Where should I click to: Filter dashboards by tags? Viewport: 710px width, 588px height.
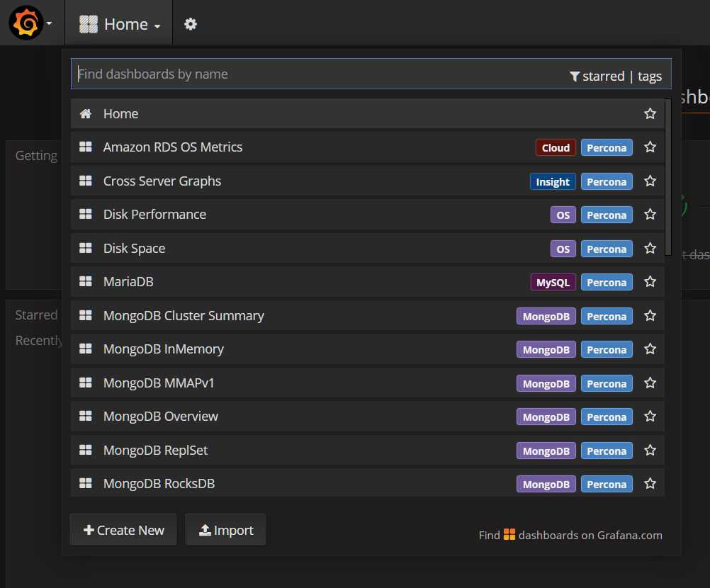tap(650, 77)
